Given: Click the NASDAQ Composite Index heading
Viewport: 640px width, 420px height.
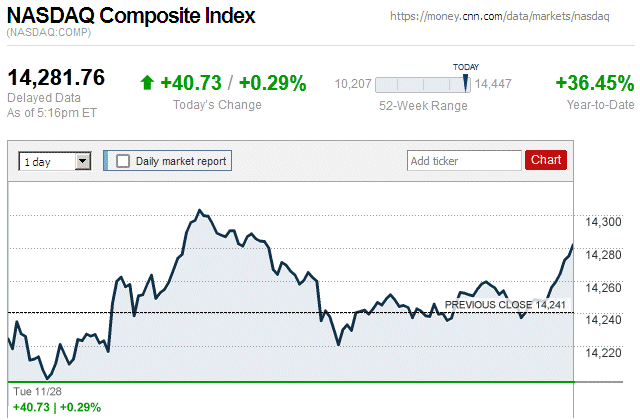Looking at the screenshot, I should coord(131,17).
